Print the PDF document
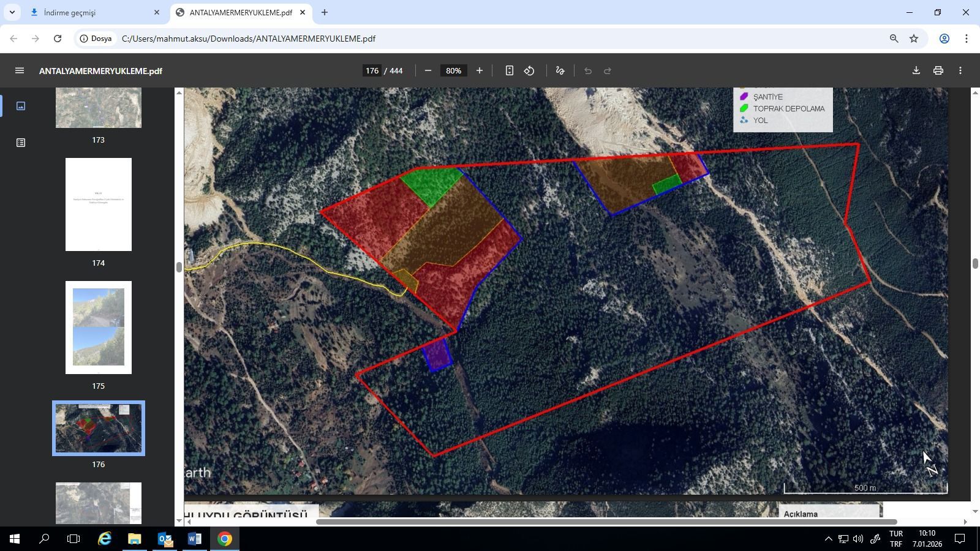The width and height of the screenshot is (980, 551). point(938,71)
